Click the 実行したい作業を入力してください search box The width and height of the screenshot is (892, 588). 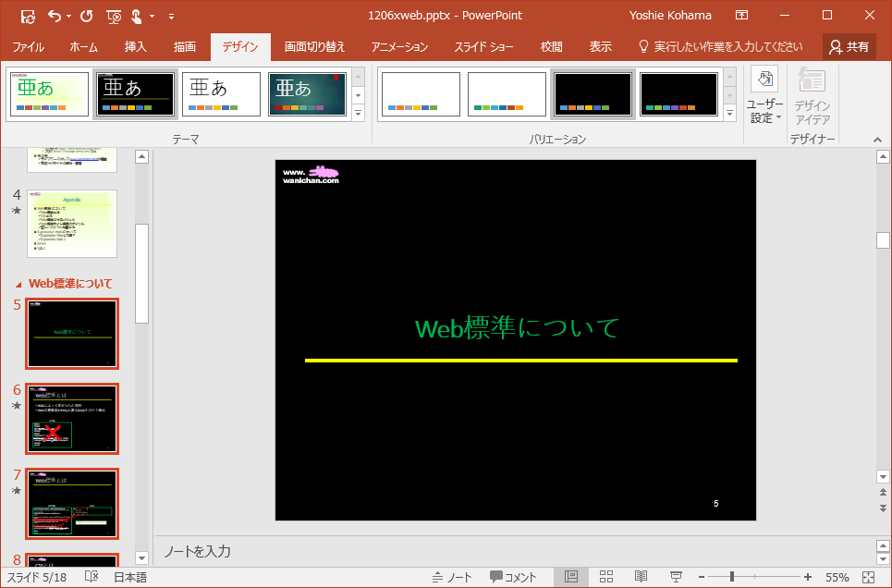721,46
